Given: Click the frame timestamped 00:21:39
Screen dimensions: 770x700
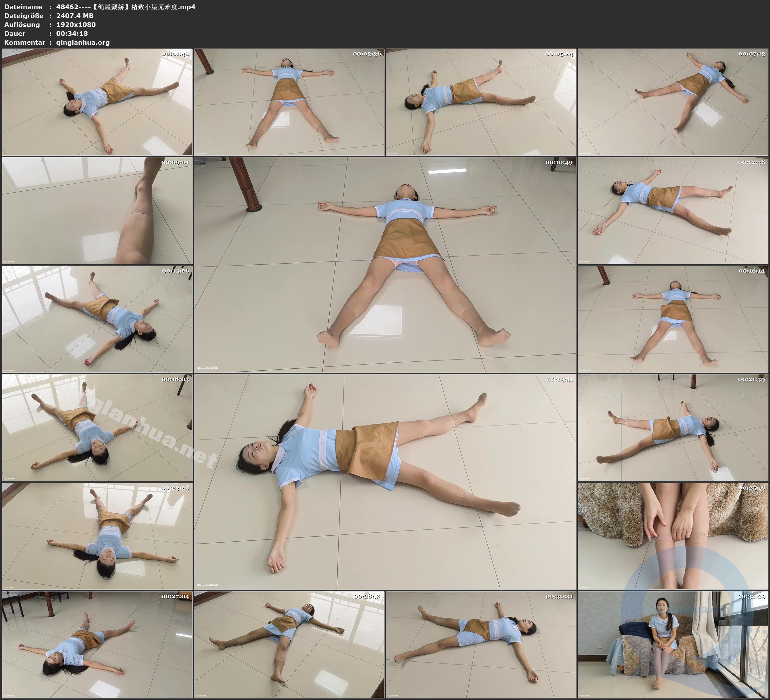Looking at the screenshot, I should click(x=673, y=427).
